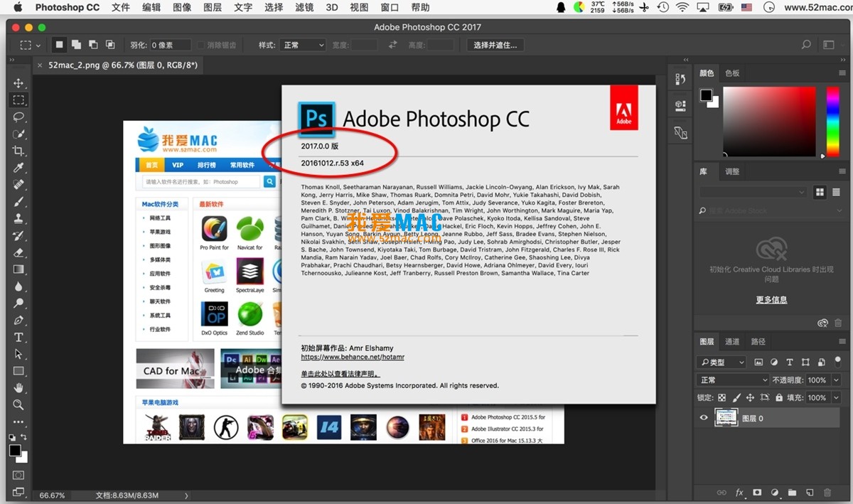Create a new layer in Layers panel
The height and width of the screenshot is (504, 853).
[809, 493]
